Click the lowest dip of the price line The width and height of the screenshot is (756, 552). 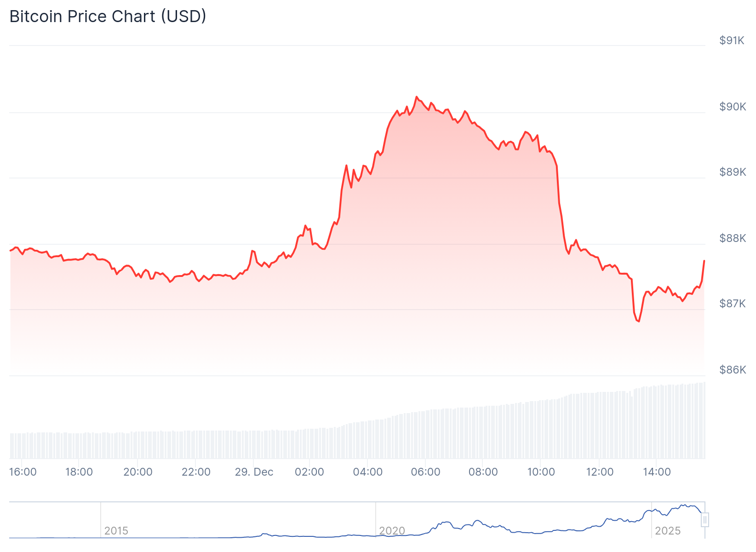click(x=639, y=321)
